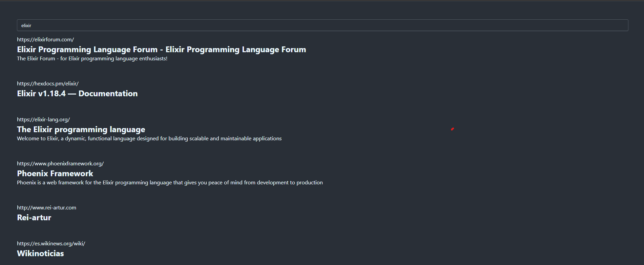Image resolution: width=644 pixels, height=265 pixels.
Task: Open the https://www.phoenixframework.org/ URL
Action: [60, 164]
